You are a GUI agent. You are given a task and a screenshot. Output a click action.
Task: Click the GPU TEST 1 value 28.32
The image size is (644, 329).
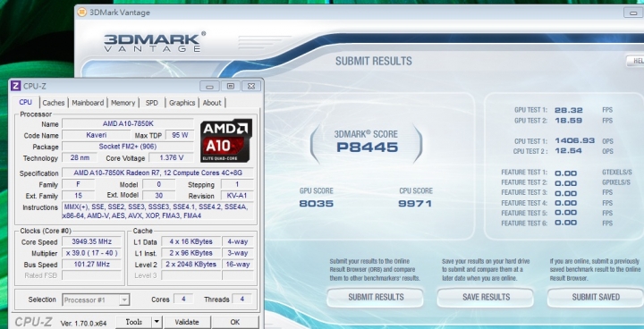pos(569,110)
